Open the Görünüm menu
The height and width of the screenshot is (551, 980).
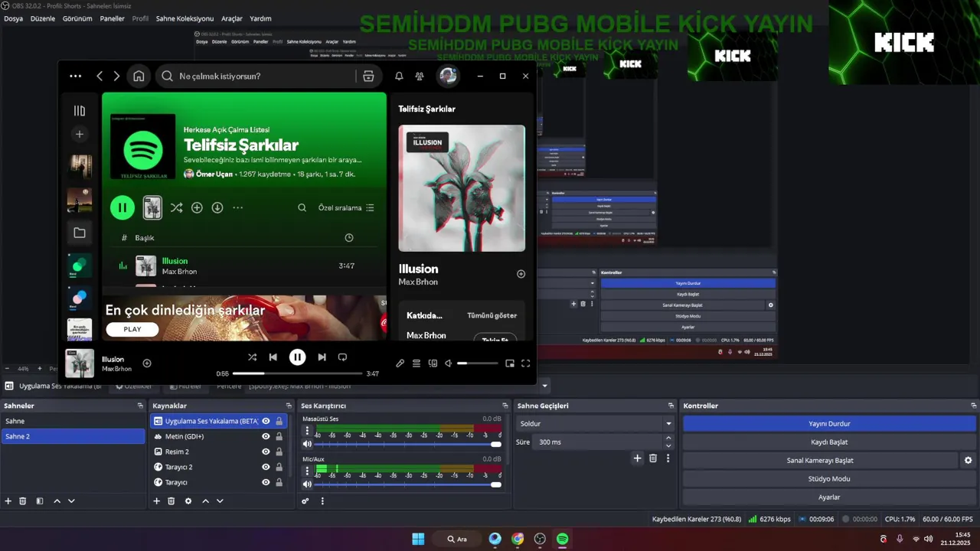pyautogui.click(x=78, y=18)
